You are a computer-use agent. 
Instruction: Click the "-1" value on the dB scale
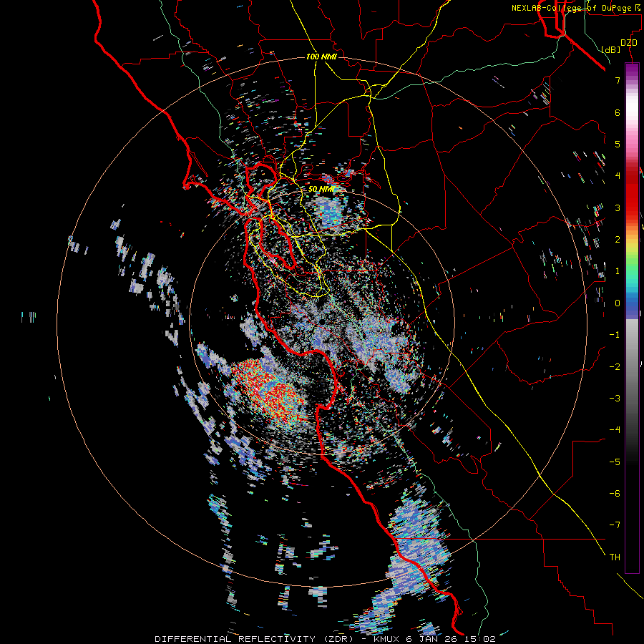[x=615, y=335]
